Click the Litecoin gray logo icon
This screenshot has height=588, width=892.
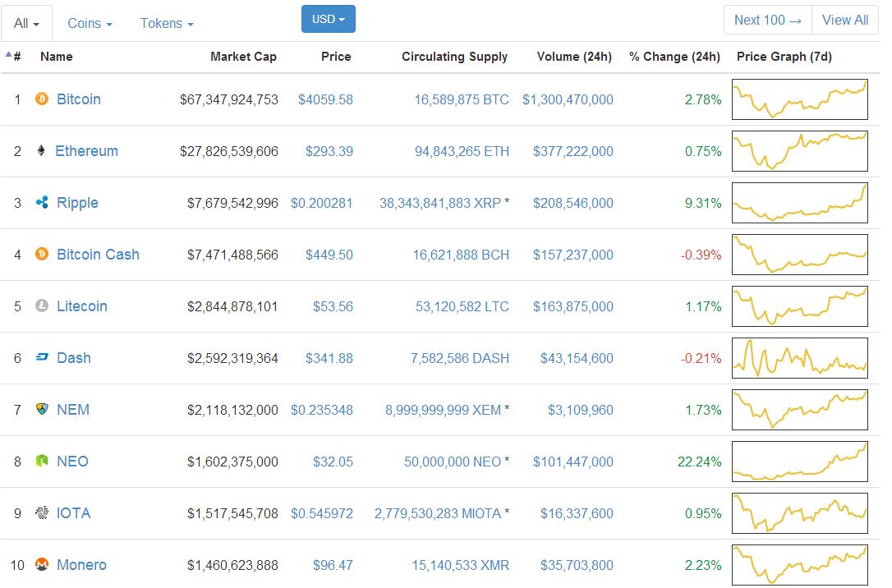pyautogui.click(x=42, y=306)
